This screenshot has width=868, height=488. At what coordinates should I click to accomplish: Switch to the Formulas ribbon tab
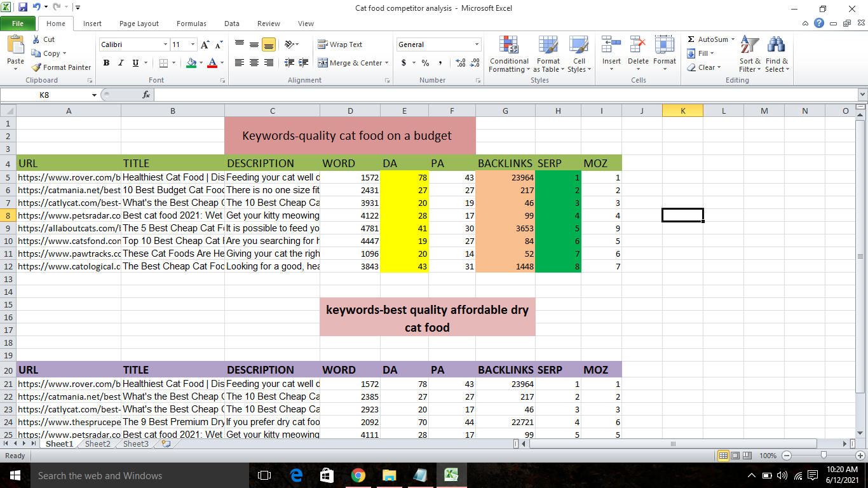pyautogui.click(x=191, y=24)
